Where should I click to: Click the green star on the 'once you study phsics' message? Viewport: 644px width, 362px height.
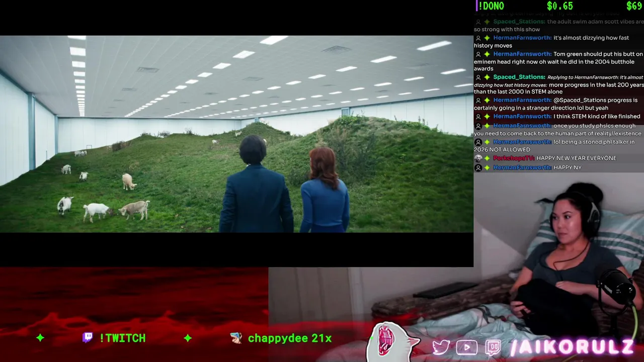[x=487, y=126]
